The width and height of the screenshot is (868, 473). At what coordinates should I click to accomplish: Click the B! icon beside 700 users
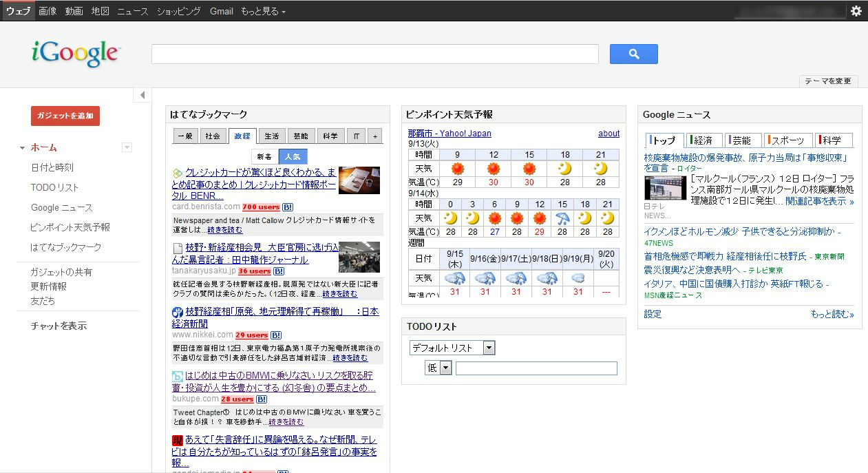coord(288,207)
